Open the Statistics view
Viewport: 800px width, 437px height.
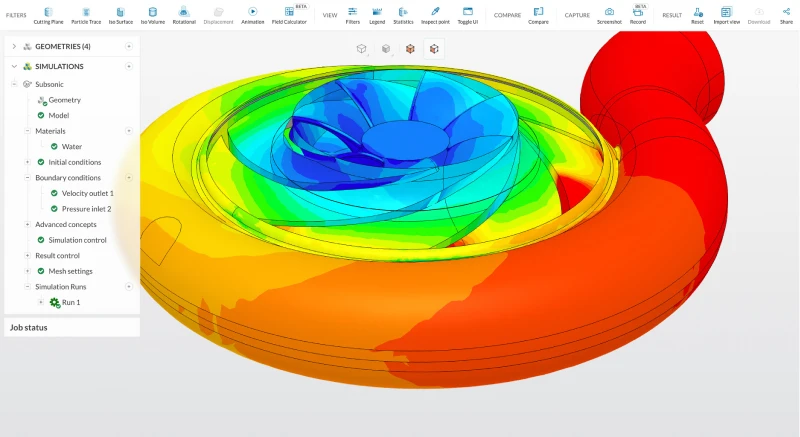coord(403,16)
